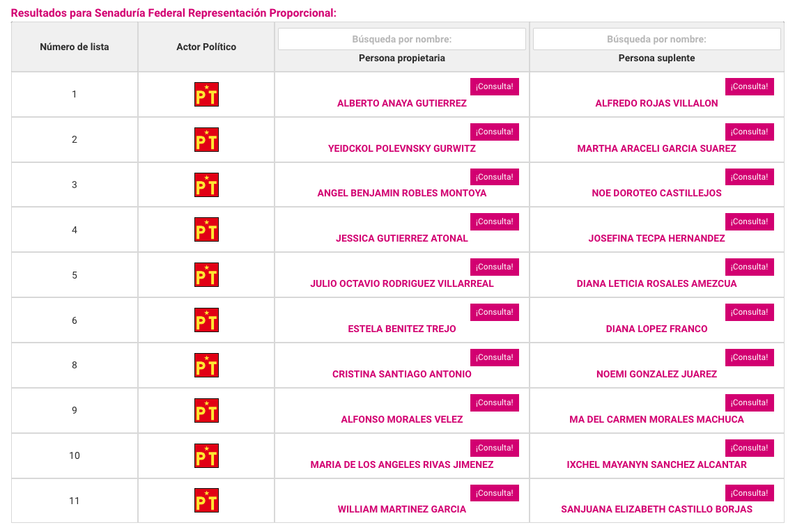Open William Martinez Garcia candidate link
Viewport: 795px width, 532px height.
point(401,509)
